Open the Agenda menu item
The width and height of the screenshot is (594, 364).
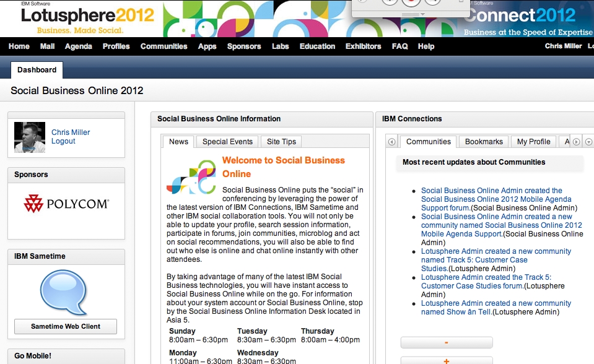coord(78,46)
